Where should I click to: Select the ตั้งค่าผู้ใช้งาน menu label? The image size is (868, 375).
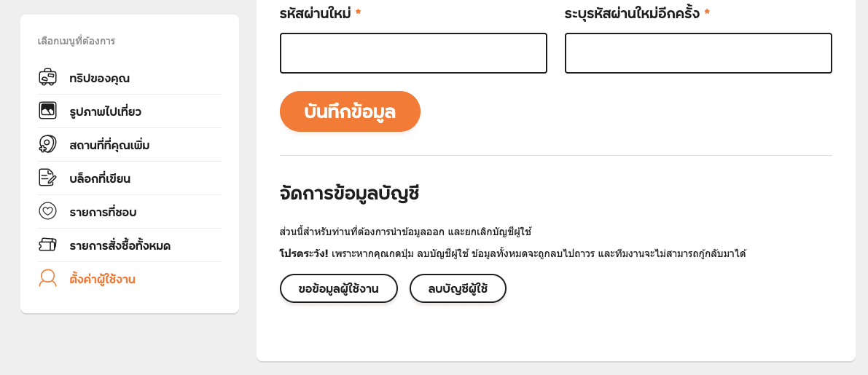click(x=103, y=279)
